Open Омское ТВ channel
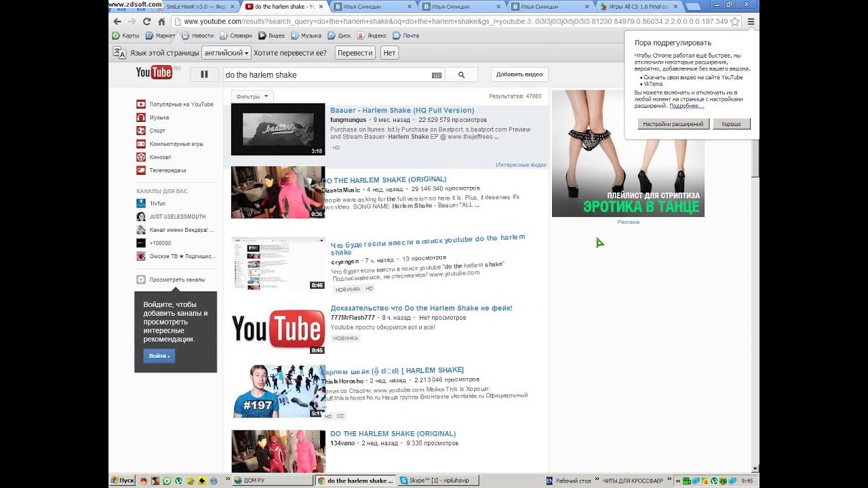This screenshot has width=868, height=488. pyautogui.click(x=176, y=256)
